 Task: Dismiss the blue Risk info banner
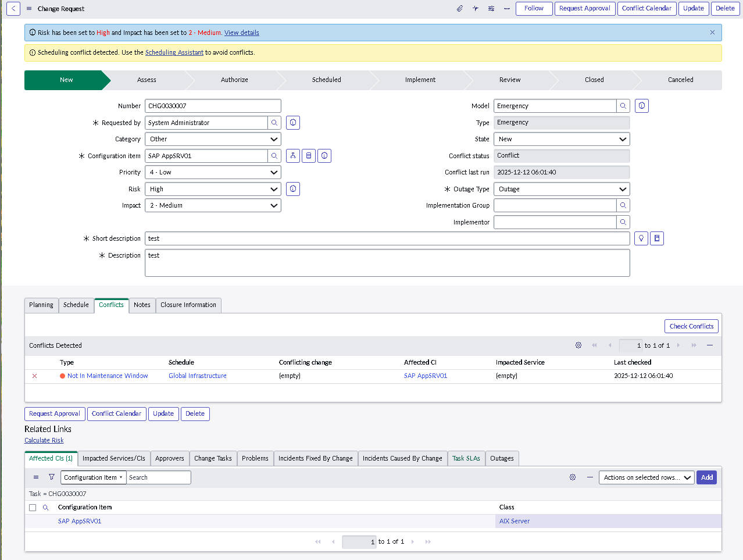(712, 33)
